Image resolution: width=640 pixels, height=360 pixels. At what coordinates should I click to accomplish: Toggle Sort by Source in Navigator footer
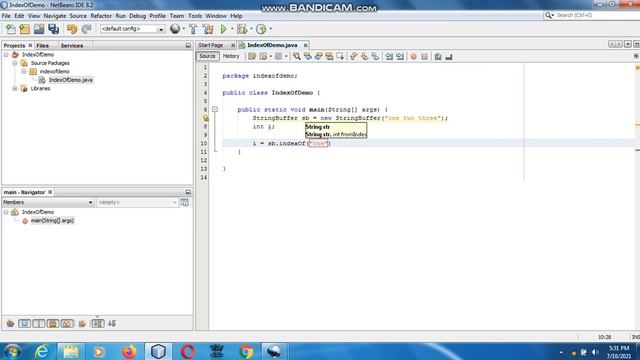[x=112, y=324]
